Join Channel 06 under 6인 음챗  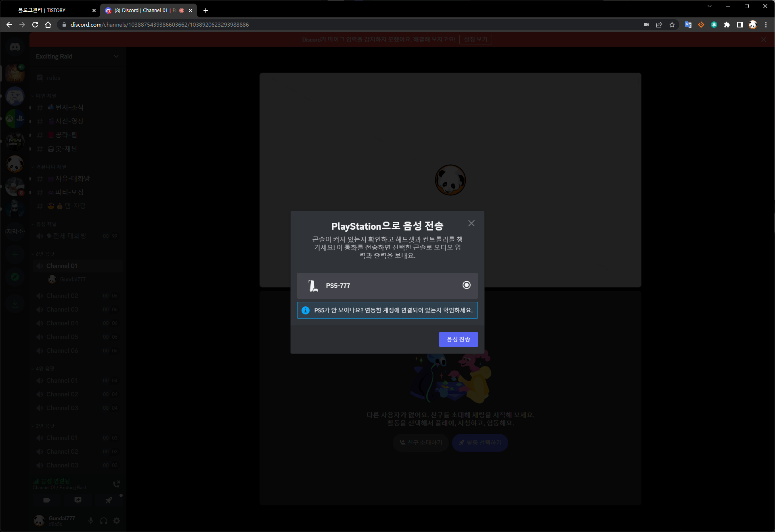(x=77, y=351)
